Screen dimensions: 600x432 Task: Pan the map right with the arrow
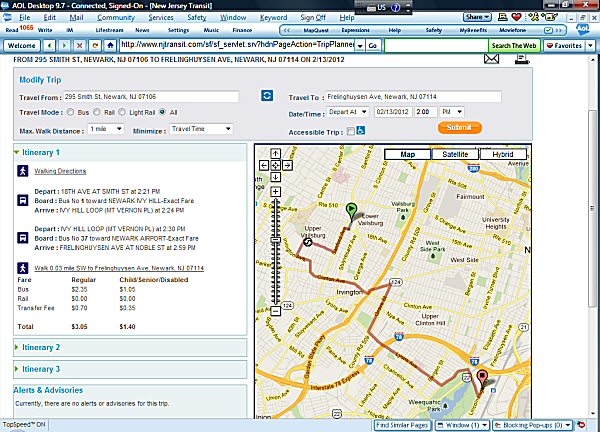(x=287, y=165)
